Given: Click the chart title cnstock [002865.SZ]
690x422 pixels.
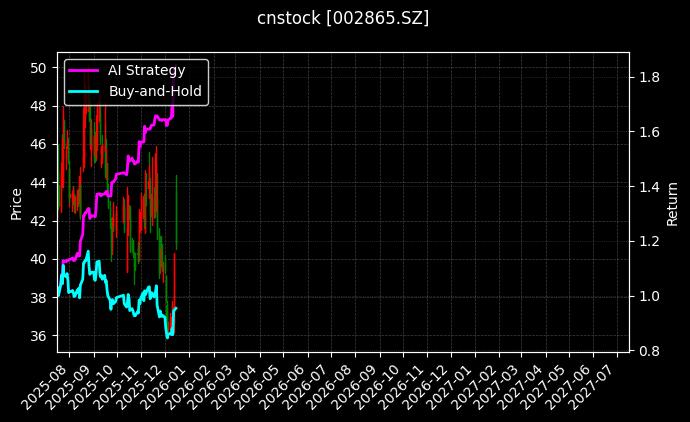Looking at the screenshot, I should coord(343,18).
